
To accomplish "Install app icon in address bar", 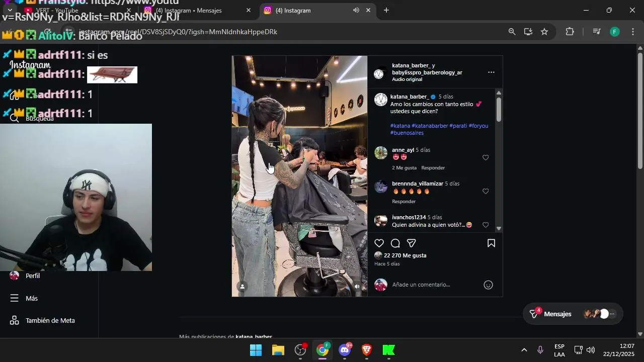I will pos(528,32).
